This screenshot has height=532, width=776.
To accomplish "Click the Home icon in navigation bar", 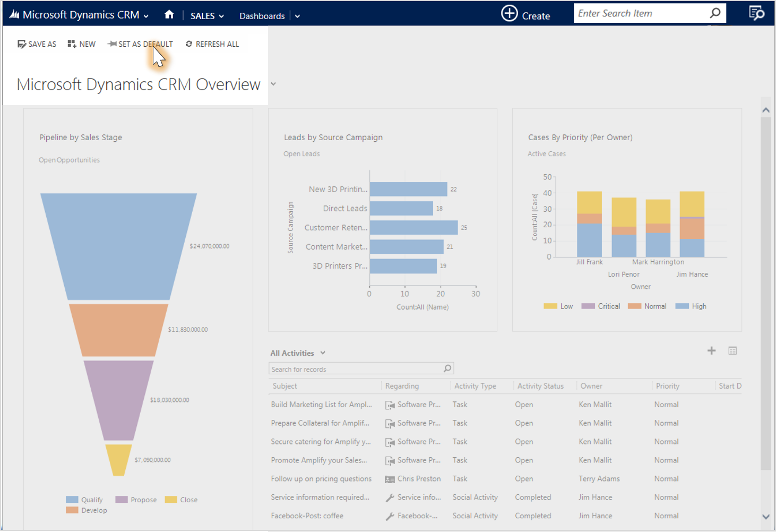I will click(x=169, y=15).
